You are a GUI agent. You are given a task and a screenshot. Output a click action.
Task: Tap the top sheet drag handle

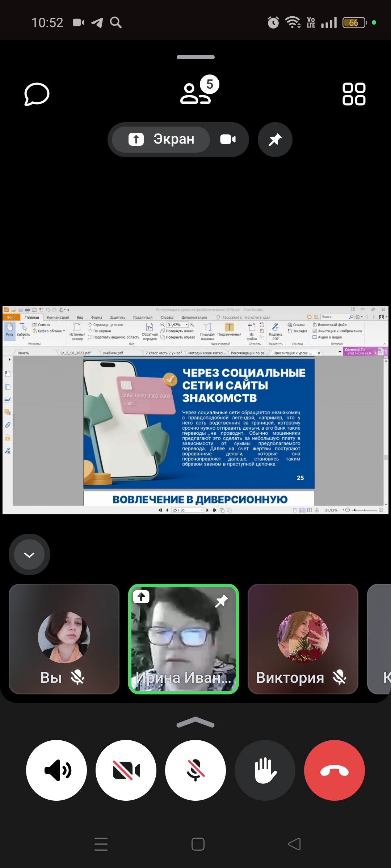(x=195, y=57)
